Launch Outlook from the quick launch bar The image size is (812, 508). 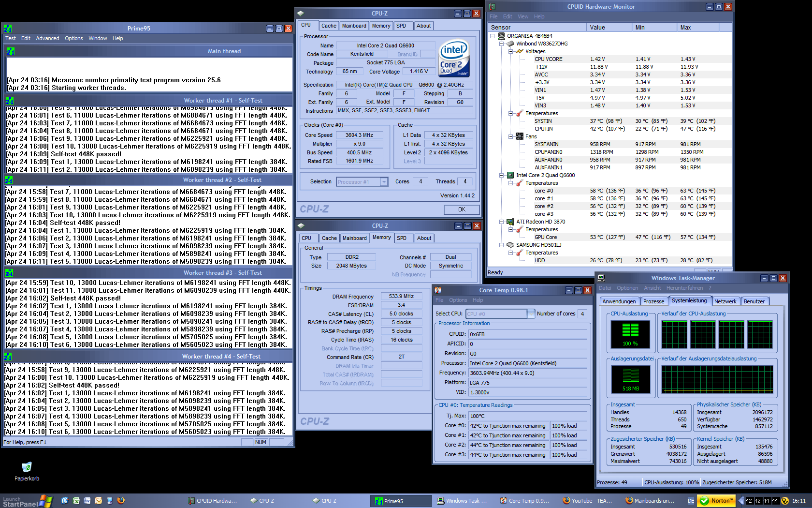pyautogui.click(x=99, y=501)
